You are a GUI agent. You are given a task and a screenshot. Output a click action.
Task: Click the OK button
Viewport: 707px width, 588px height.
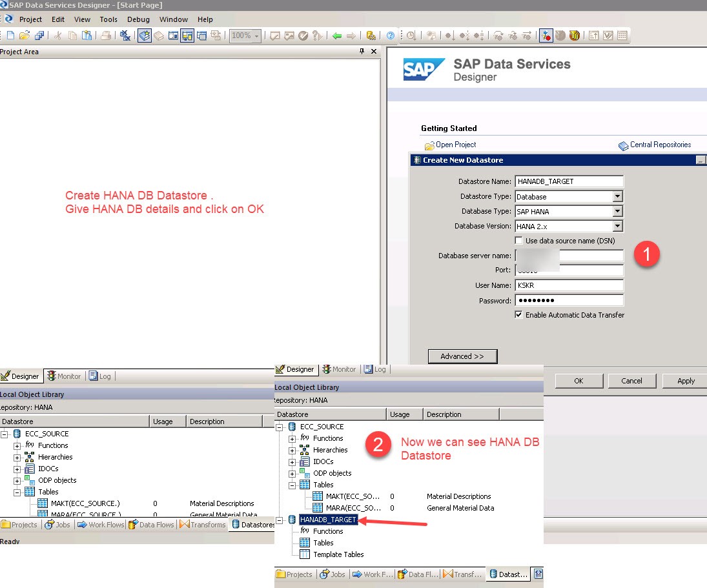coord(579,381)
